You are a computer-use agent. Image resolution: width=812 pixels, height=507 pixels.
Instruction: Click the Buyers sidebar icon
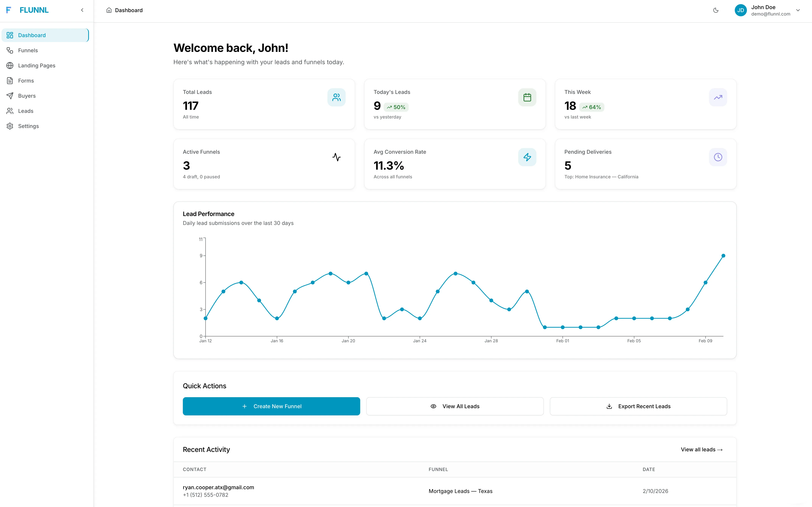point(10,96)
